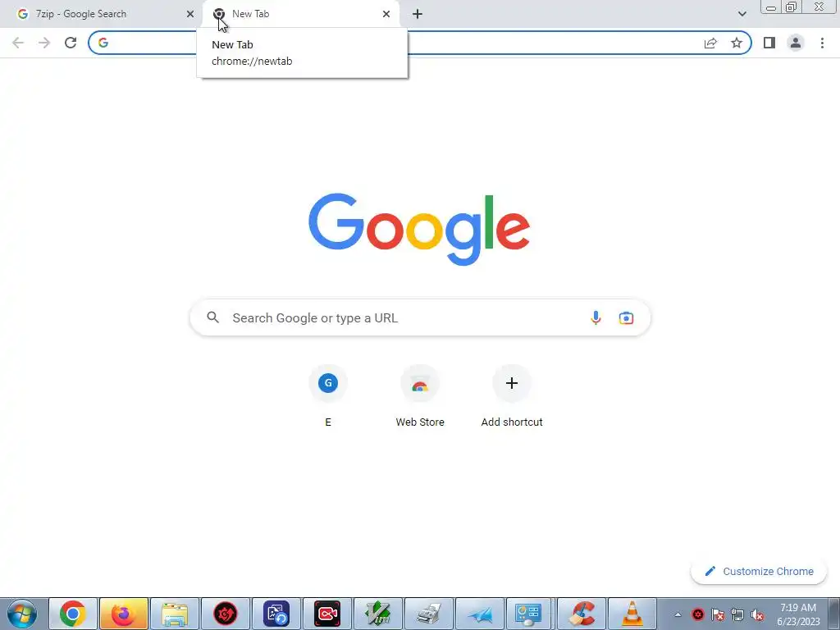Launch Vim from the taskbar
Image resolution: width=840 pixels, height=630 pixels.
point(378,614)
